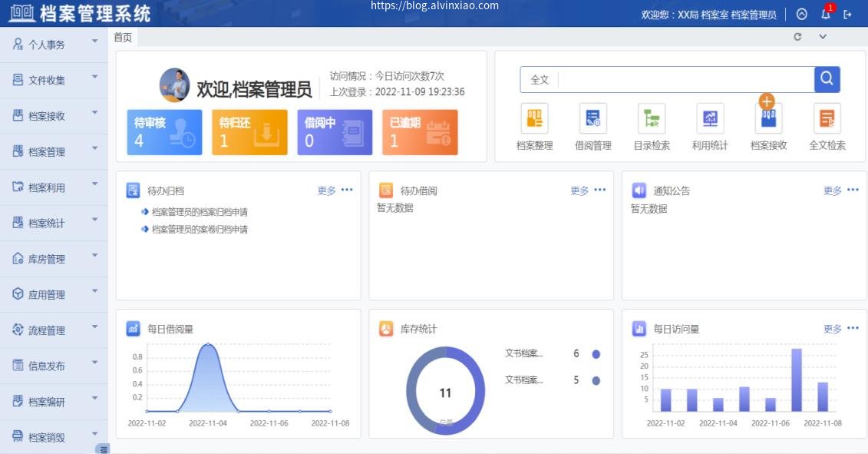The image size is (868, 454).
Task: Click the refresh icon beside tab bar
Action: click(x=797, y=37)
